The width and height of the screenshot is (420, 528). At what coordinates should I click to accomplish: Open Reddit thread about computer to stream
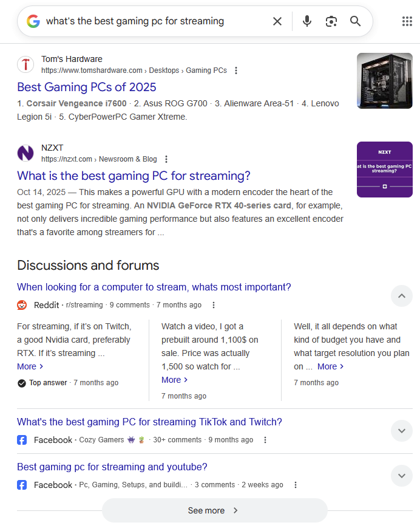tap(154, 287)
